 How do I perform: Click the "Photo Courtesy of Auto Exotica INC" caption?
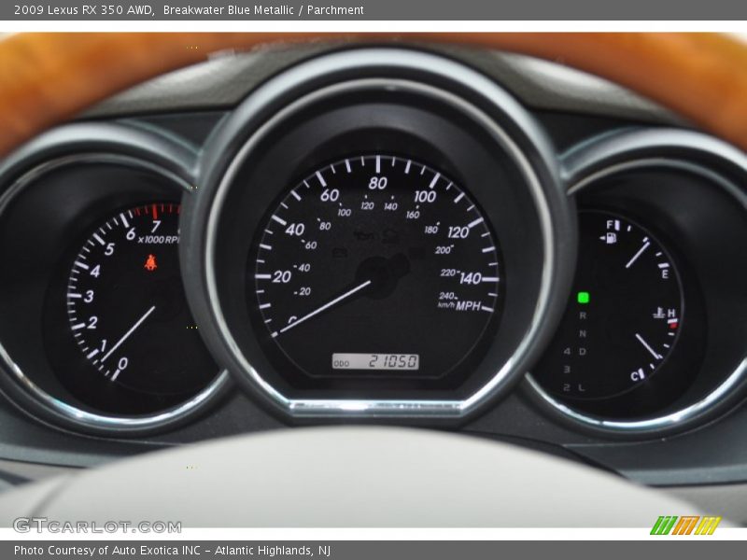[107, 551]
